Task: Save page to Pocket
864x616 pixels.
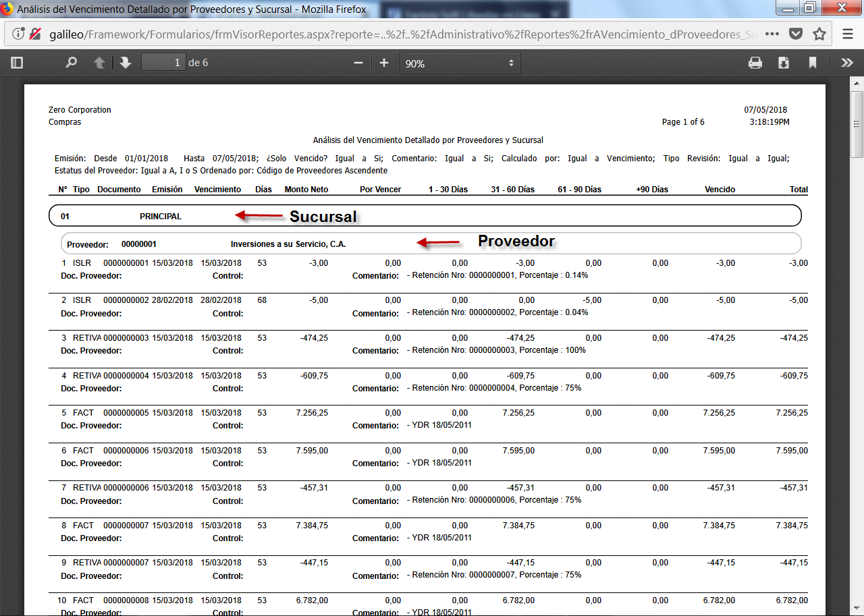Action: (796, 34)
